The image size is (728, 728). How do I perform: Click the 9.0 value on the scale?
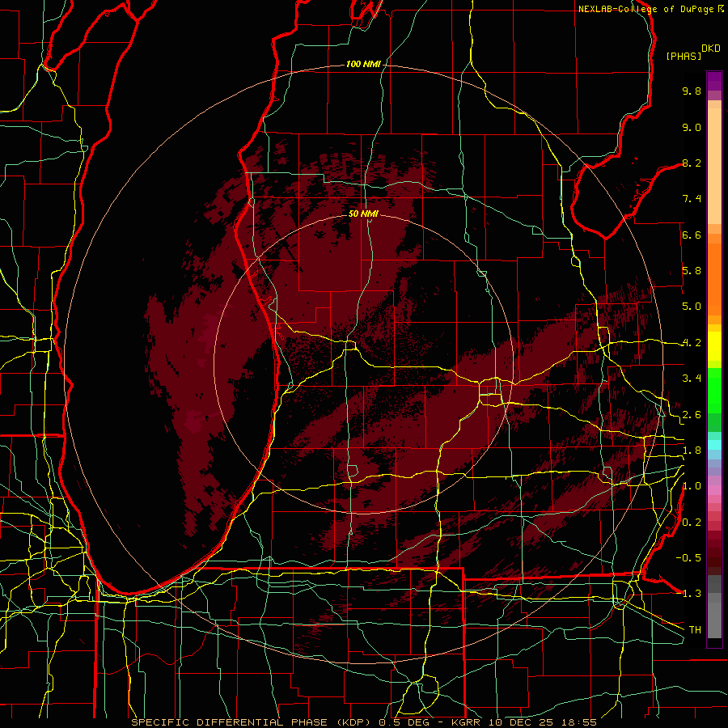(692, 127)
